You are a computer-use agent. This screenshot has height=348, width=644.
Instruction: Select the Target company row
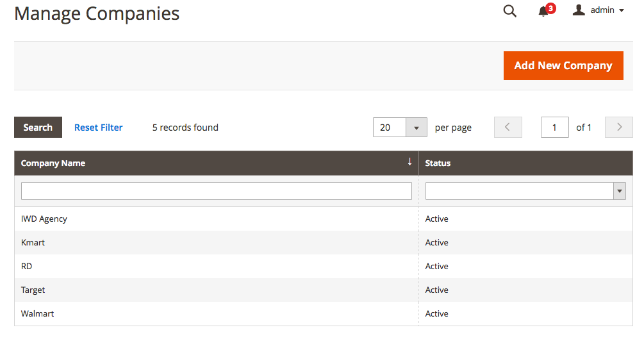[323, 290]
